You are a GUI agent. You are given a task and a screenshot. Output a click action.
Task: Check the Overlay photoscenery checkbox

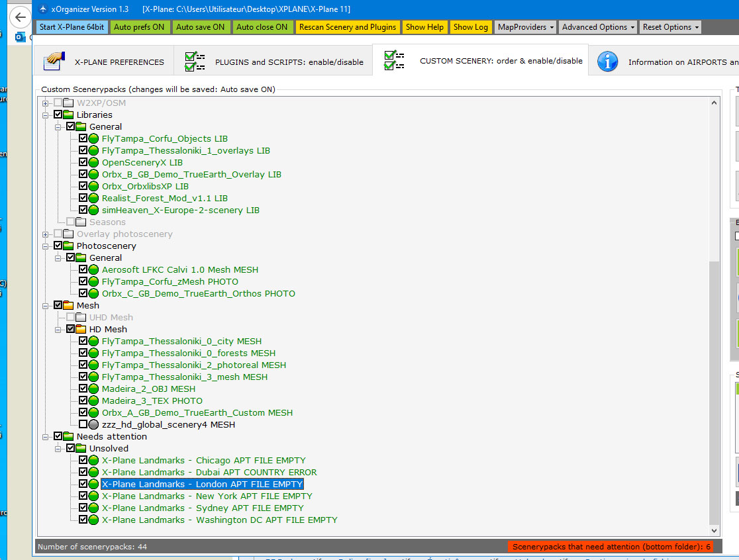(58, 234)
